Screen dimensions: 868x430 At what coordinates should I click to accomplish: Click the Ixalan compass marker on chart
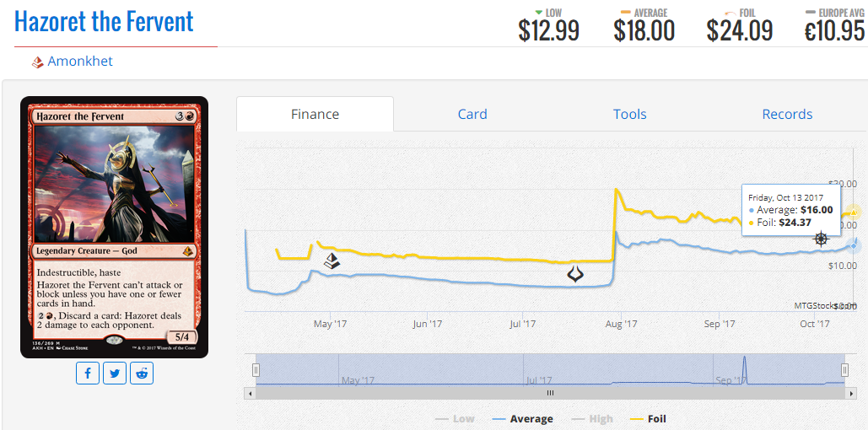coord(821,239)
